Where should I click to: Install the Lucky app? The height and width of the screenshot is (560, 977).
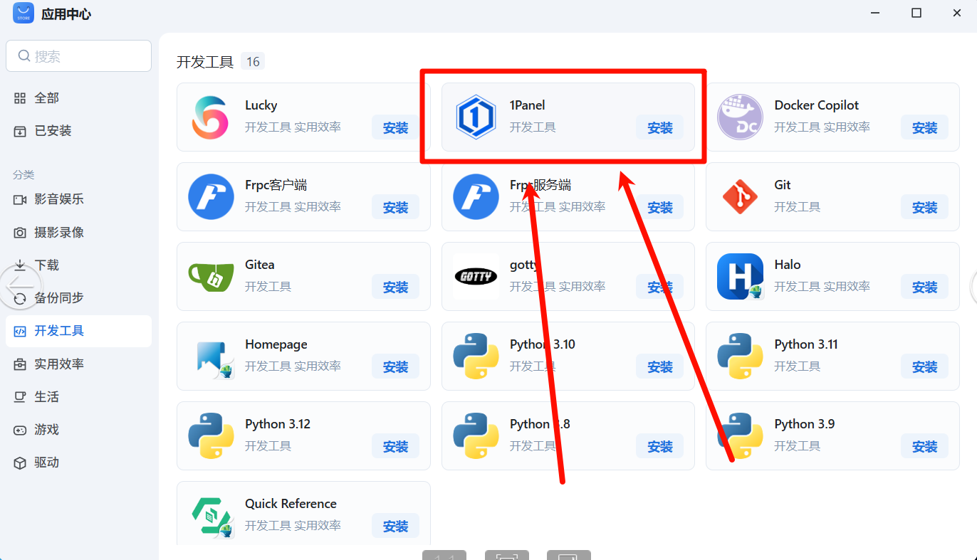tap(395, 127)
